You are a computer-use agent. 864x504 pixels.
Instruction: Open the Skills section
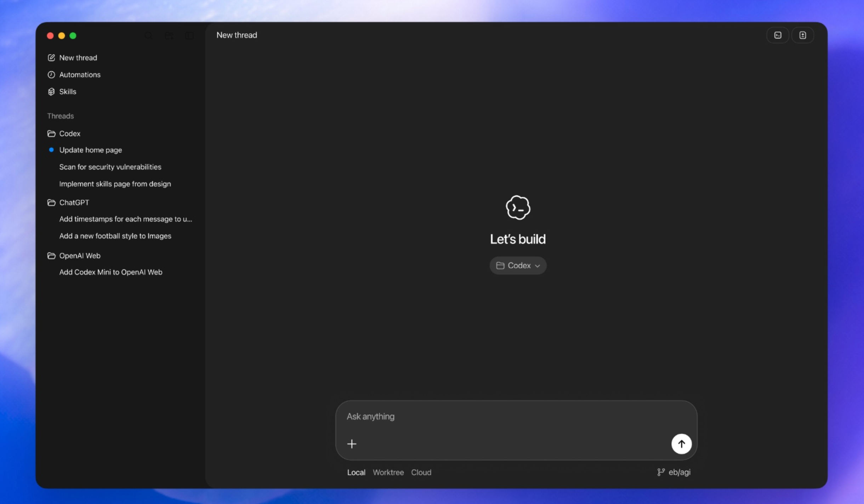point(62,92)
